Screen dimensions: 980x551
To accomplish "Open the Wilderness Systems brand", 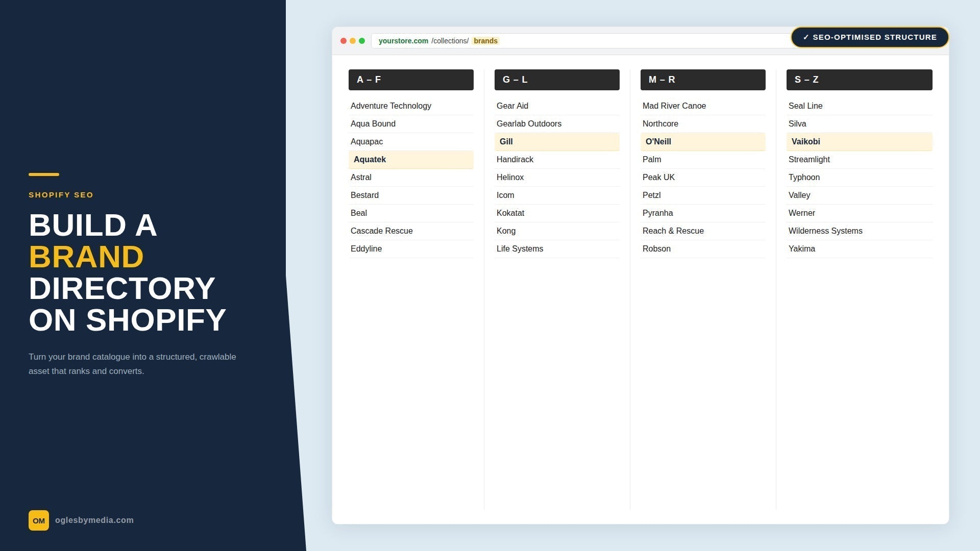I will 859,231.
